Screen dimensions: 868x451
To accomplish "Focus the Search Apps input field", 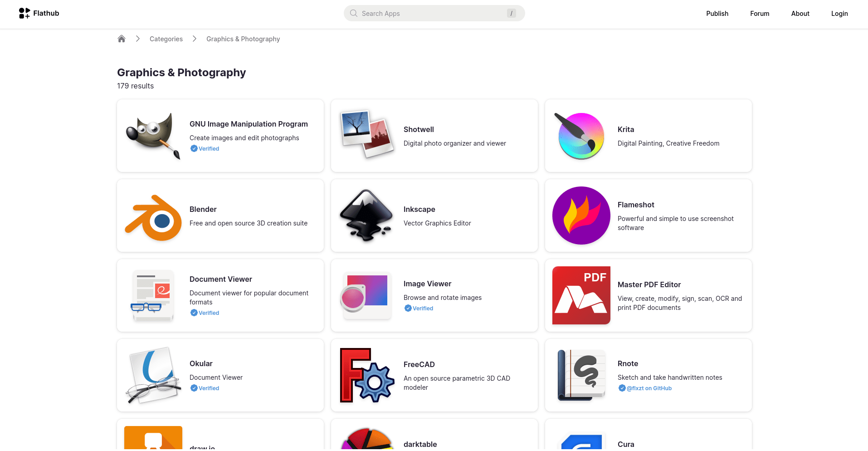I will pyautogui.click(x=434, y=13).
